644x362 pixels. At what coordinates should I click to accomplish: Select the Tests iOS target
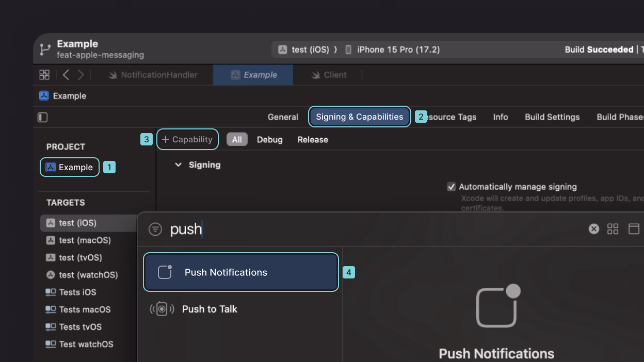(x=71, y=292)
